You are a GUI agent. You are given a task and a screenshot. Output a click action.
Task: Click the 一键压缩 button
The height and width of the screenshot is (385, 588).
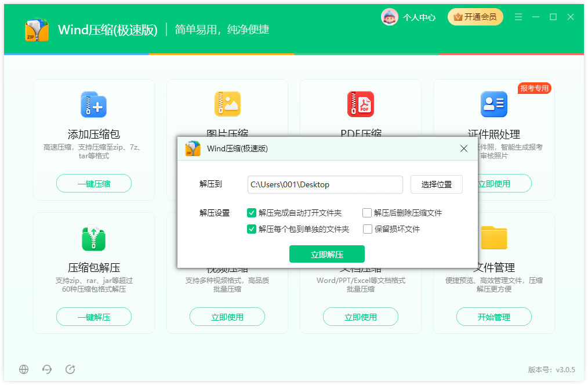[x=94, y=184]
